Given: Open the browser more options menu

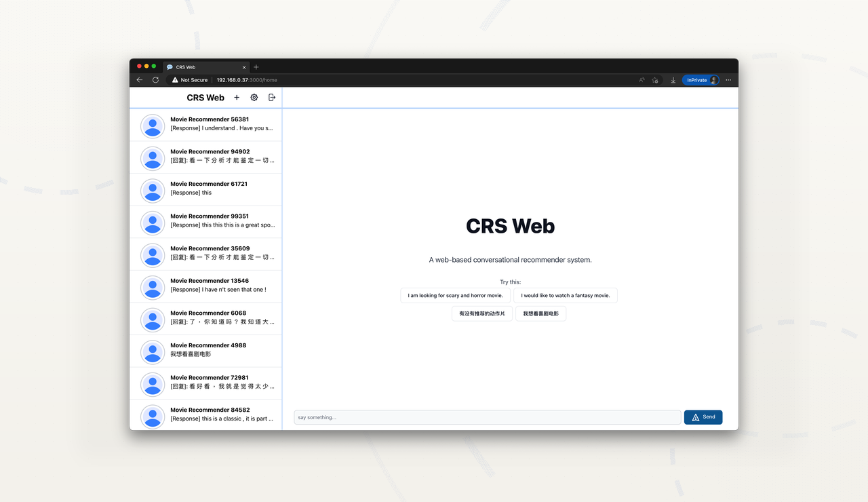Looking at the screenshot, I should (x=728, y=80).
